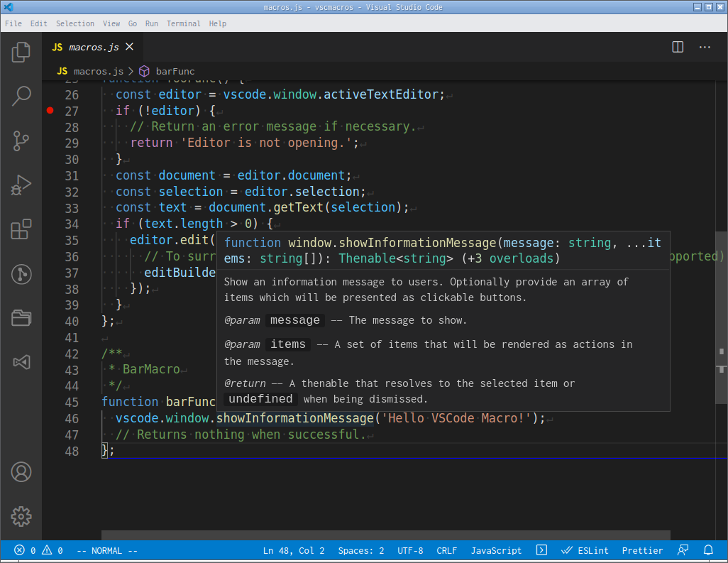The width and height of the screenshot is (728, 563).
Task: Click 'editor.selection' on line 32
Action: 302,192
